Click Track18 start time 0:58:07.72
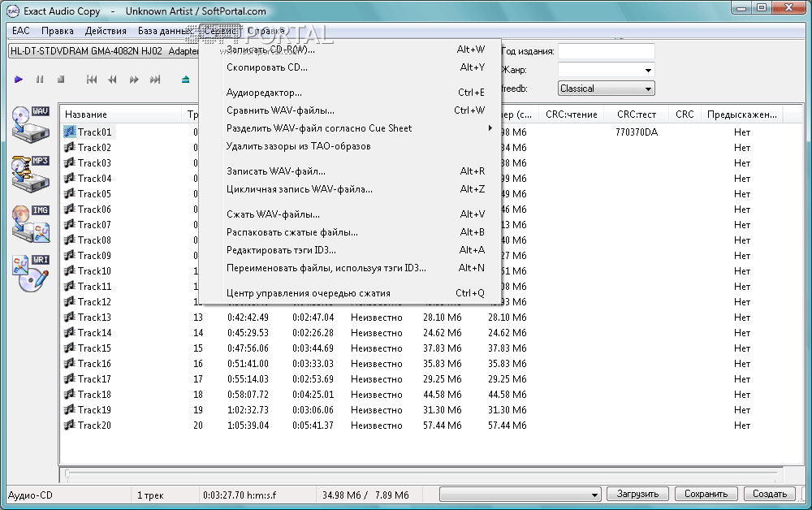The width and height of the screenshot is (812, 510). (x=248, y=395)
